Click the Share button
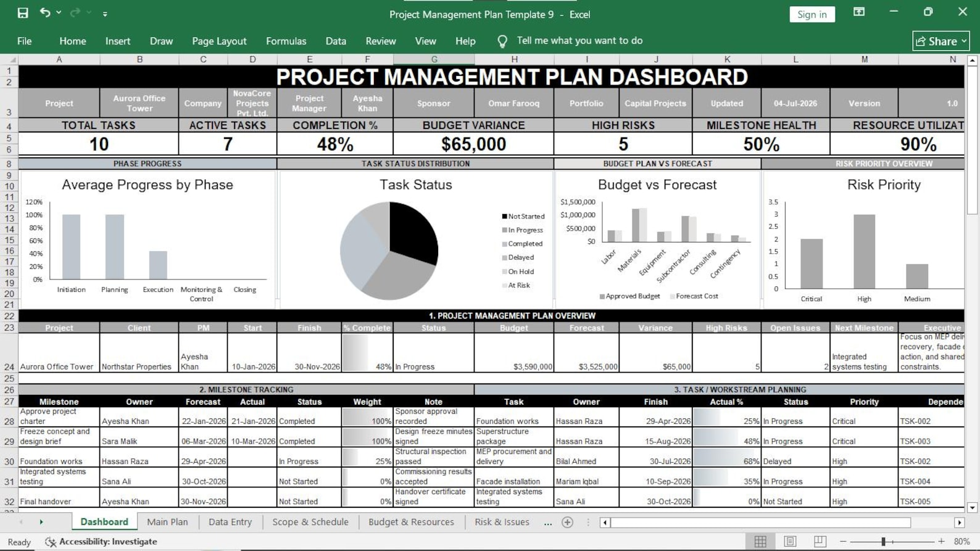Viewport: 980px width, 551px height. tap(941, 41)
